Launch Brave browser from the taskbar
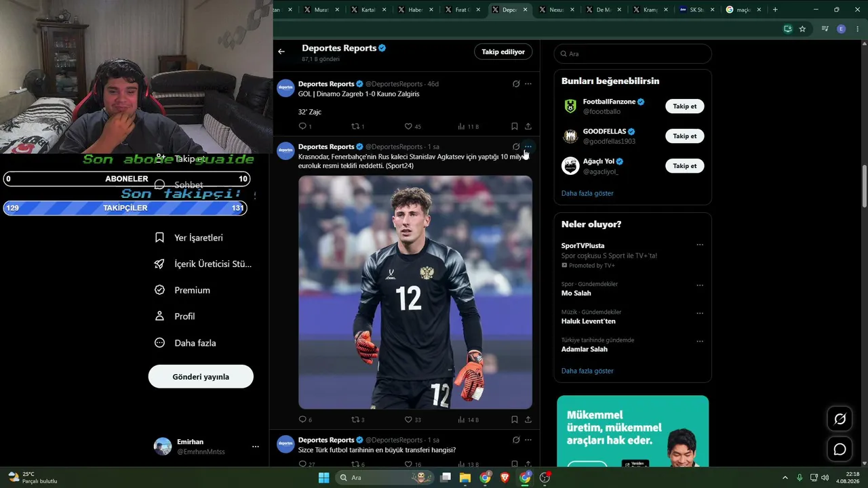The width and height of the screenshot is (868, 488). point(505,477)
